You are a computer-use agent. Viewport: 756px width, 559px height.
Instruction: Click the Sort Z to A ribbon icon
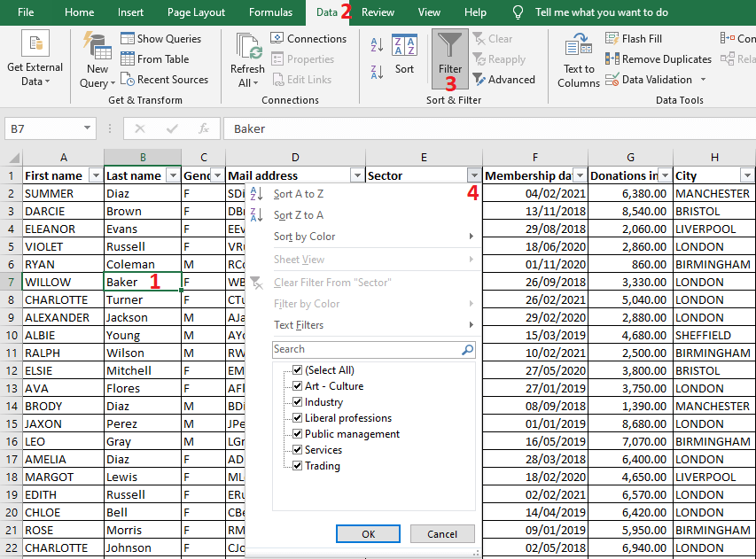(x=377, y=72)
